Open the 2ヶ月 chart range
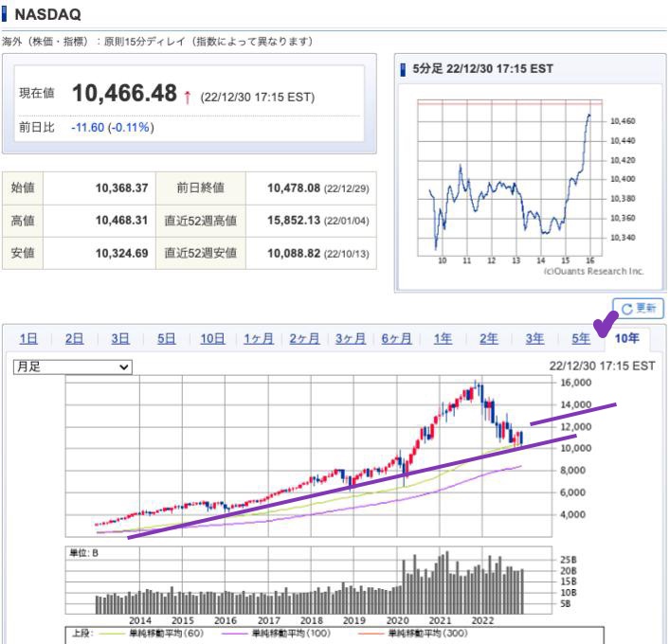 point(304,339)
